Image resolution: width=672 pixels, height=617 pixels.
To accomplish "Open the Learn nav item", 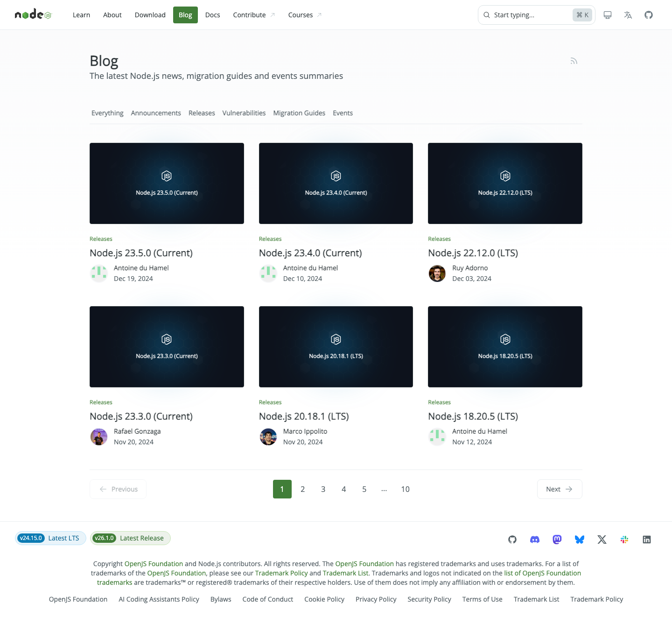I will [x=81, y=15].
